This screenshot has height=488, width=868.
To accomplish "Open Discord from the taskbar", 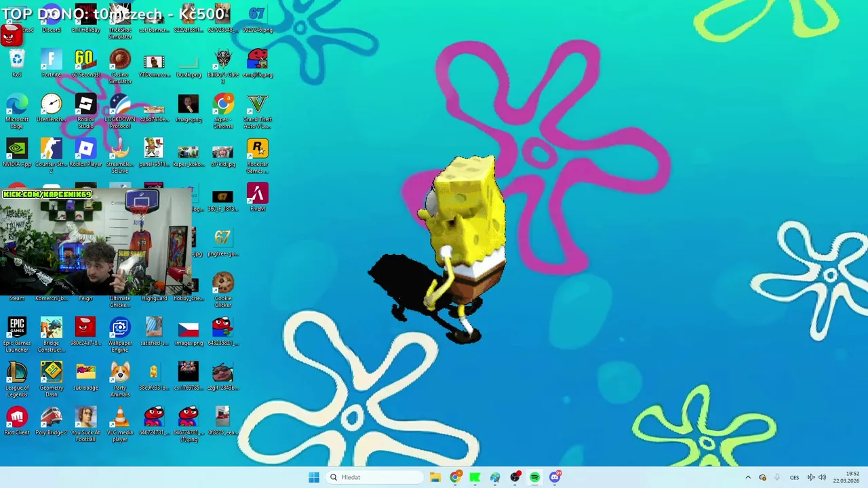I will tap(555, 477).
